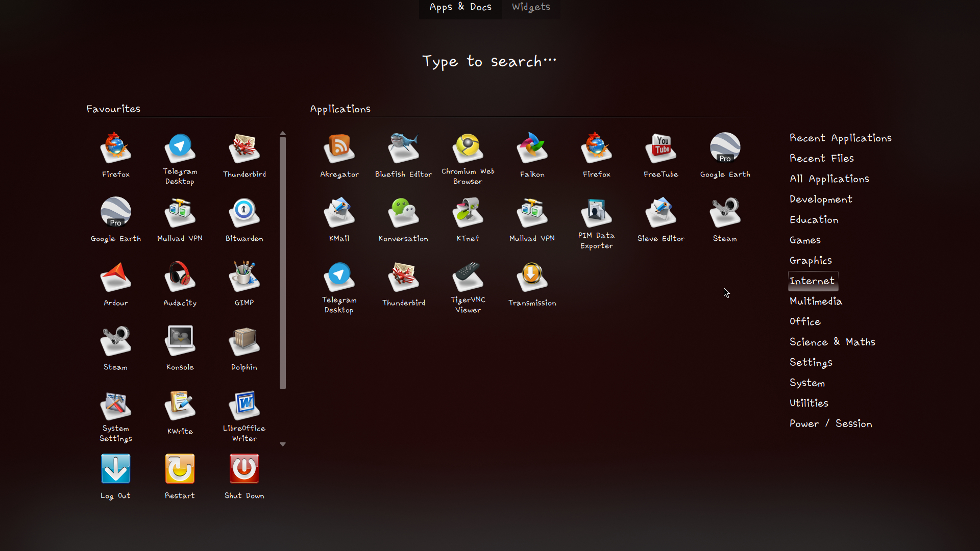Viewport: 980px width, 551px height.
Task: Open the Education category
Action: (814, 220)
